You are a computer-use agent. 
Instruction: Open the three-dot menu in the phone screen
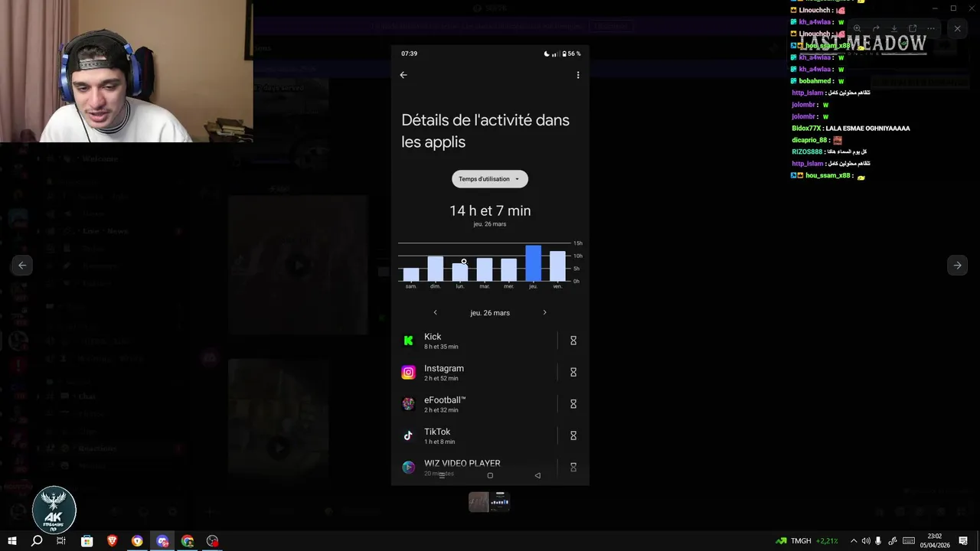(578, 75)
